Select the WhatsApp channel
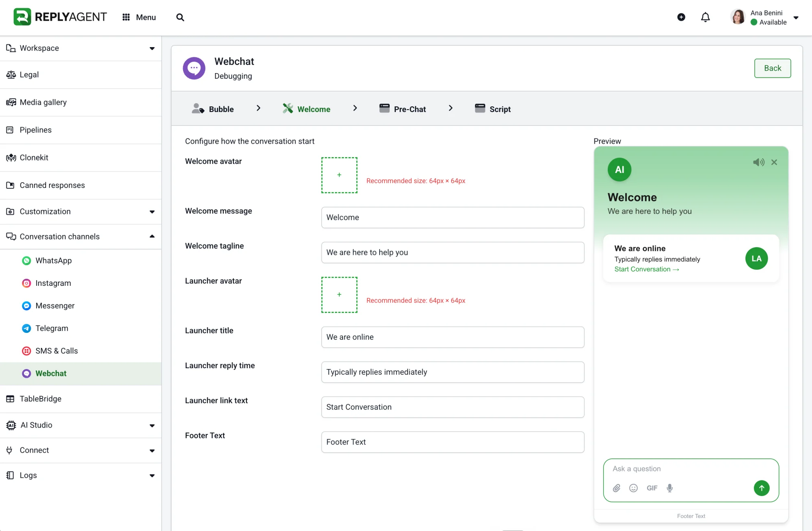The image size is (812, 531). [x=81, y=261]
